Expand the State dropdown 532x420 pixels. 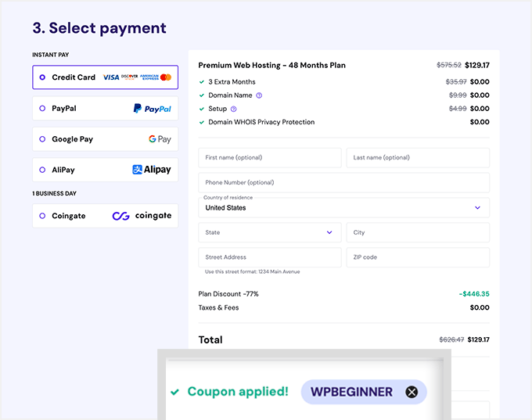pyautogui.click(x=269, y=232)
